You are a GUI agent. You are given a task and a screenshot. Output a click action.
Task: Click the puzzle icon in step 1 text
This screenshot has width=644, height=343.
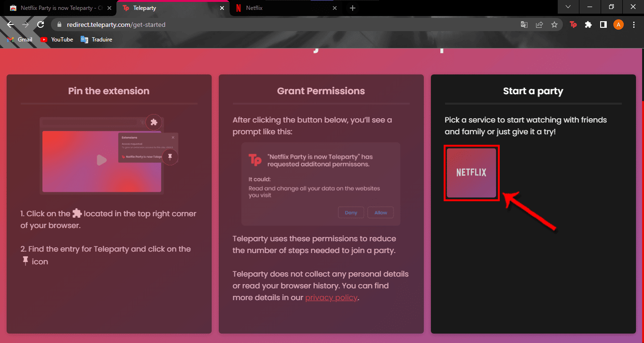(x=77, y=213)
